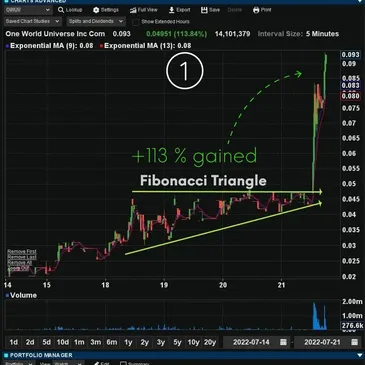
Task: Open Splits and Dividends dropdown
Action: 96,21
